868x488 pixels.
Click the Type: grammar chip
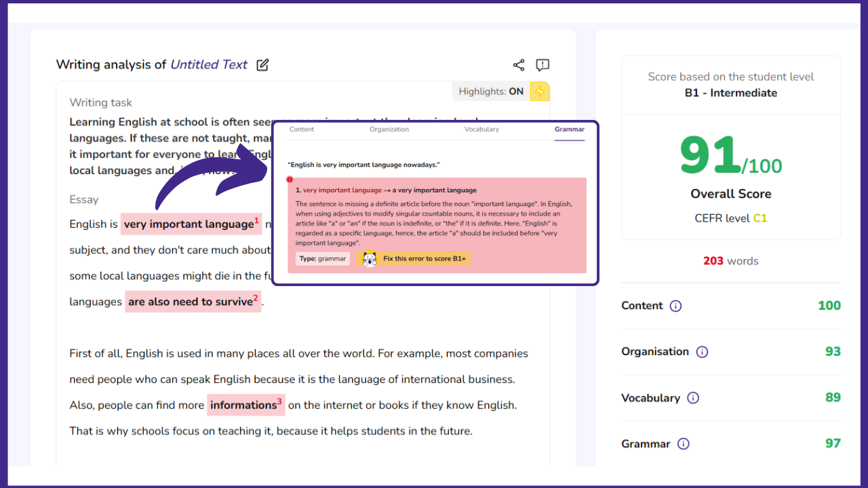tap(322, 258)
